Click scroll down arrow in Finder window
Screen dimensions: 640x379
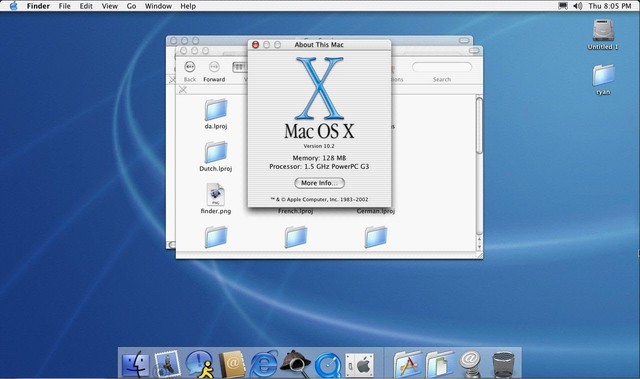tap(479, 247)
